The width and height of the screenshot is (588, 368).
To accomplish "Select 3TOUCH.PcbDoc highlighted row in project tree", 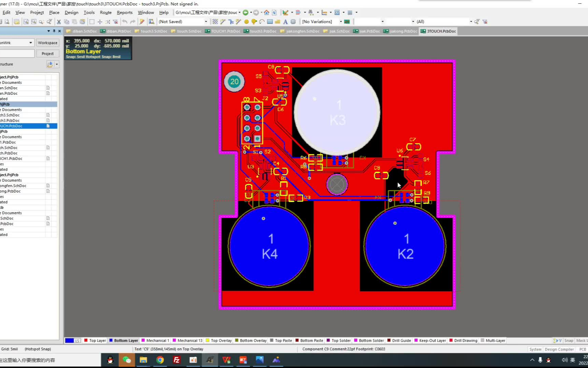I will point(29,126).
